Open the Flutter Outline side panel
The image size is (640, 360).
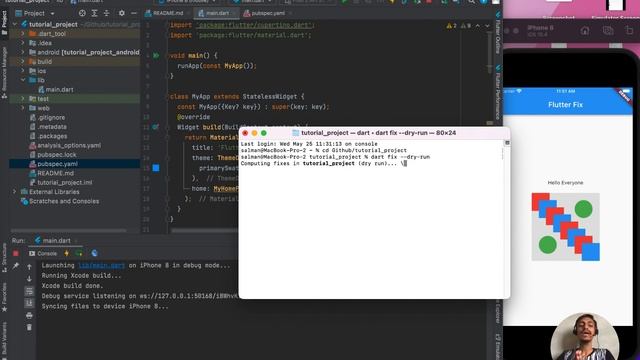pyautogui.click(x=498, y=33)
